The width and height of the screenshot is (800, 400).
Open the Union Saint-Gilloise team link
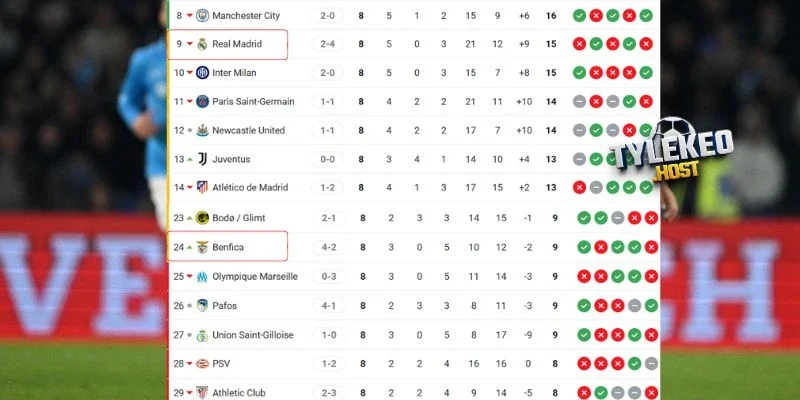252,335
